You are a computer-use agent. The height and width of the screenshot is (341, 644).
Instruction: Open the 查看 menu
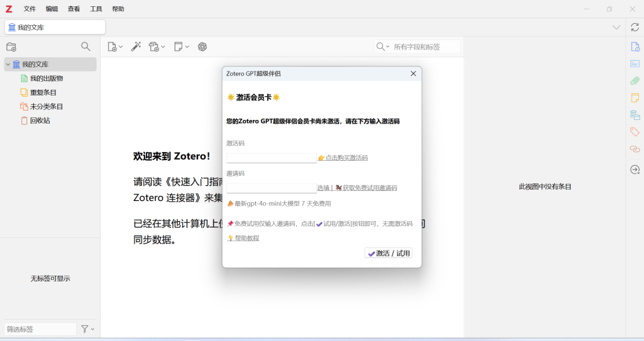point(74,9)
